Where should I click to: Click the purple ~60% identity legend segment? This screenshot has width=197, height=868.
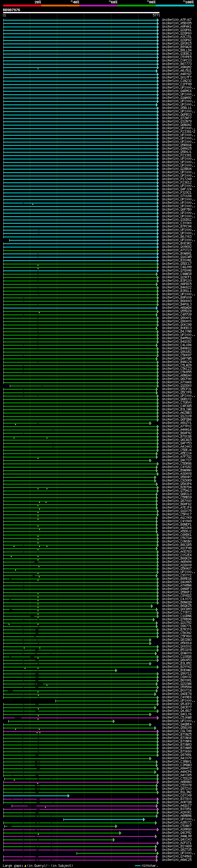tap(98, 6)
